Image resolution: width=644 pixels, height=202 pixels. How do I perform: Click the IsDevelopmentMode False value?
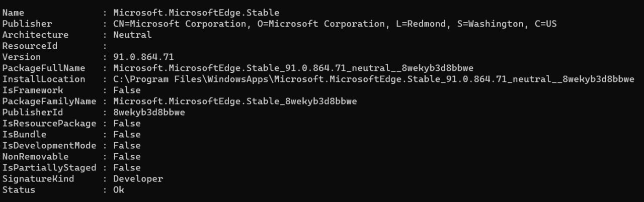tap(127, 145)
